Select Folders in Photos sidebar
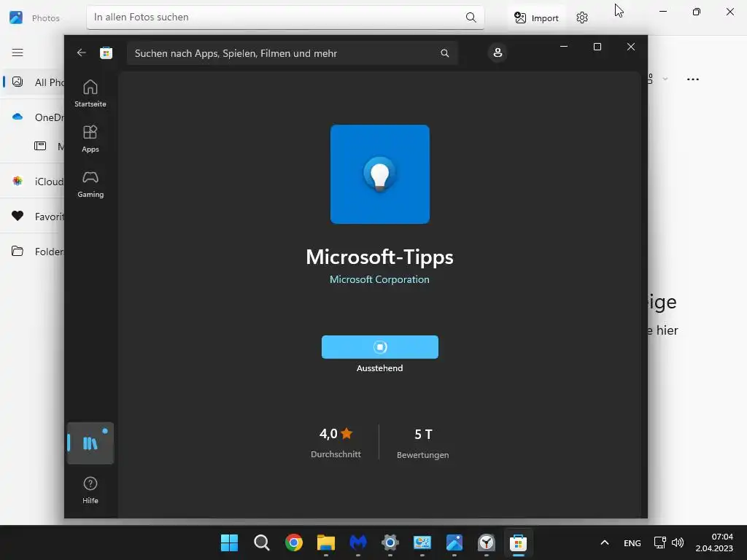 click(34, 251)
